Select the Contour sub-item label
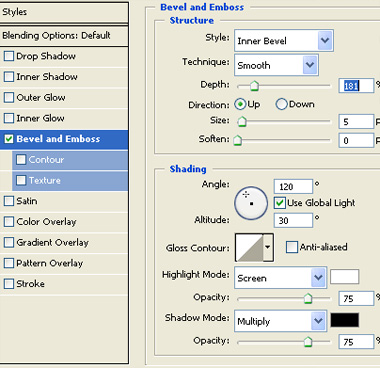 (x=46, y=159)
